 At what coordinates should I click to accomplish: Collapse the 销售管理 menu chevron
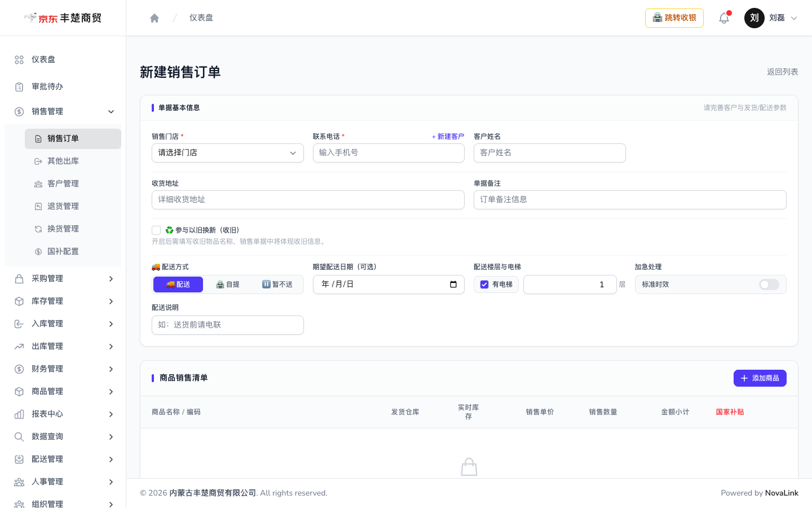point(111,112)
